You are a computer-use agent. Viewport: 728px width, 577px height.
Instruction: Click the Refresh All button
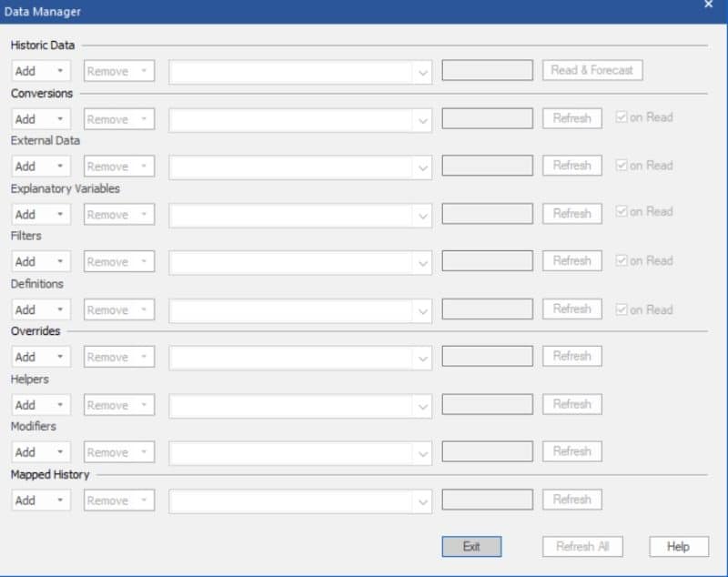[582, 547]
